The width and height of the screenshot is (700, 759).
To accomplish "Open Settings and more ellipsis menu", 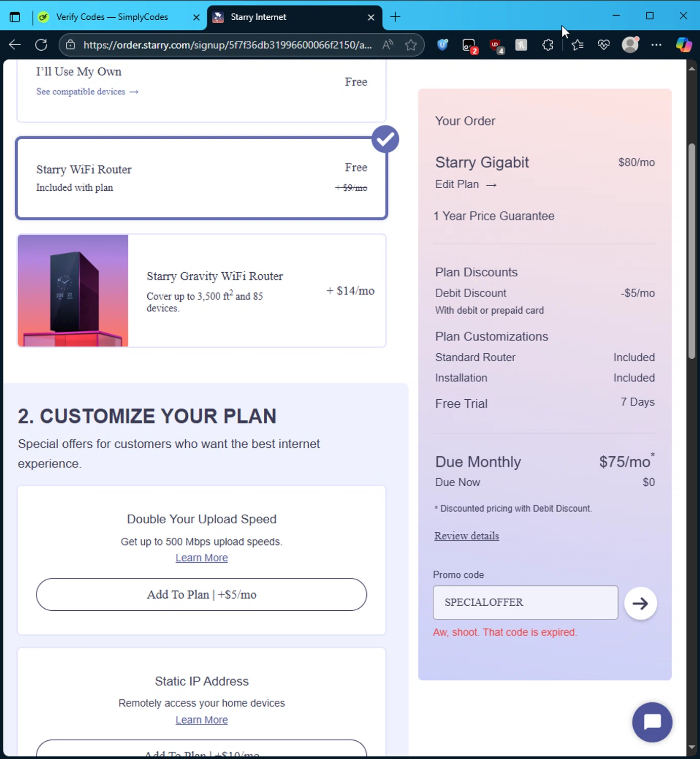I will pos(656,45).
